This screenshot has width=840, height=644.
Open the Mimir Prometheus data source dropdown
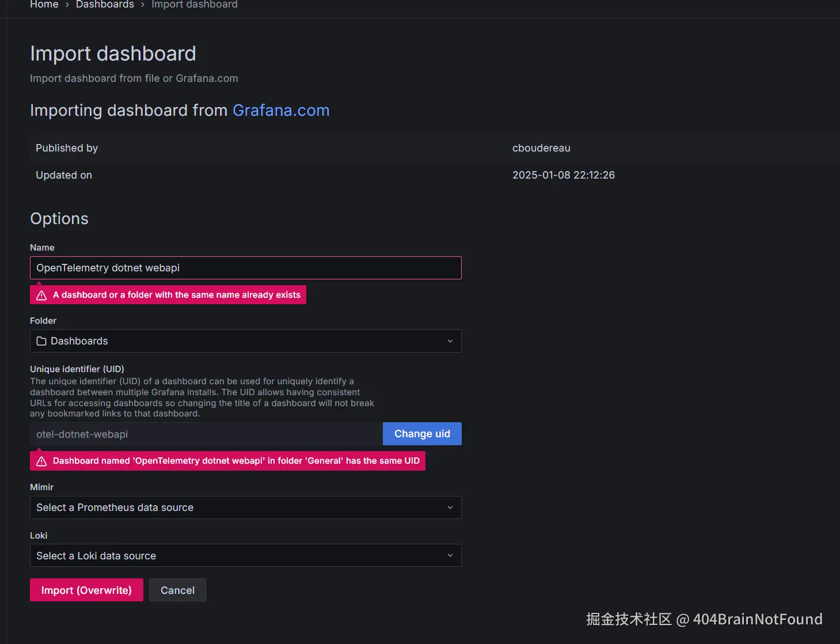(246, 507)
